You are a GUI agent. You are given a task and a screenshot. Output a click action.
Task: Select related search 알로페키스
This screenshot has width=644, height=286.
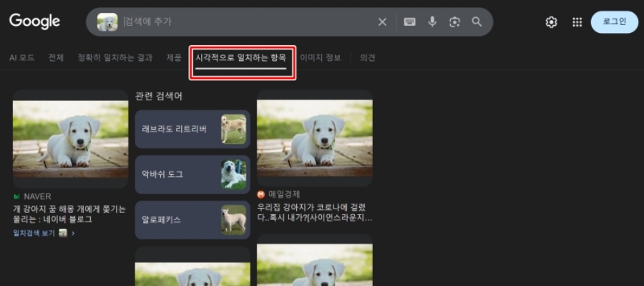pyautogui.click(x=192, y=220)
